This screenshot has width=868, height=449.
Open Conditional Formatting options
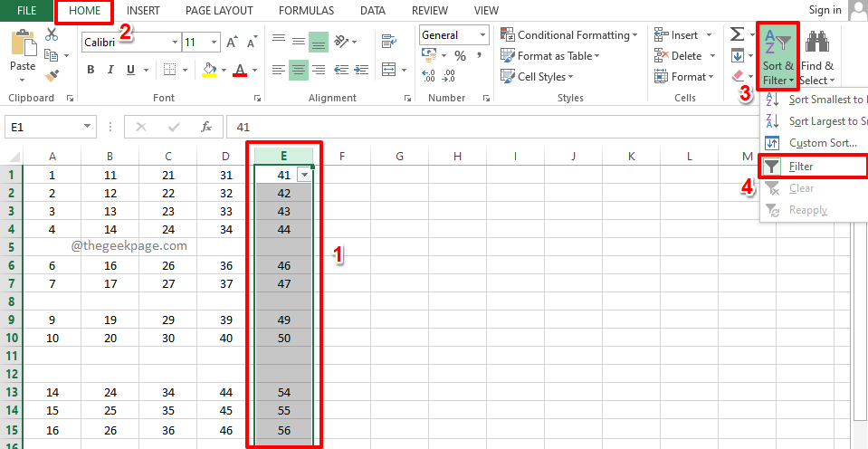(x=570, y=35)
